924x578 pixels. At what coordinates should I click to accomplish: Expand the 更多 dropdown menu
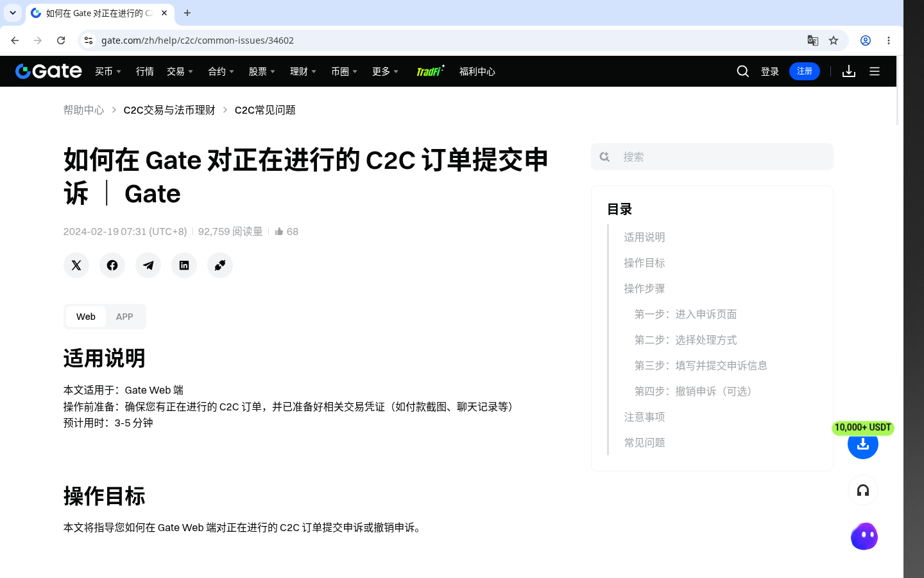386,71
